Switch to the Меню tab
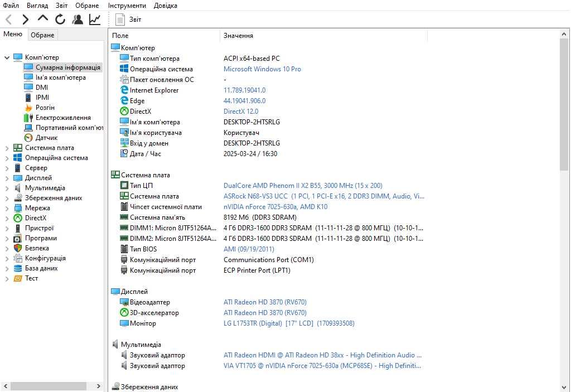The width and height of the screenshot is (571, 392). coord(13,34)
